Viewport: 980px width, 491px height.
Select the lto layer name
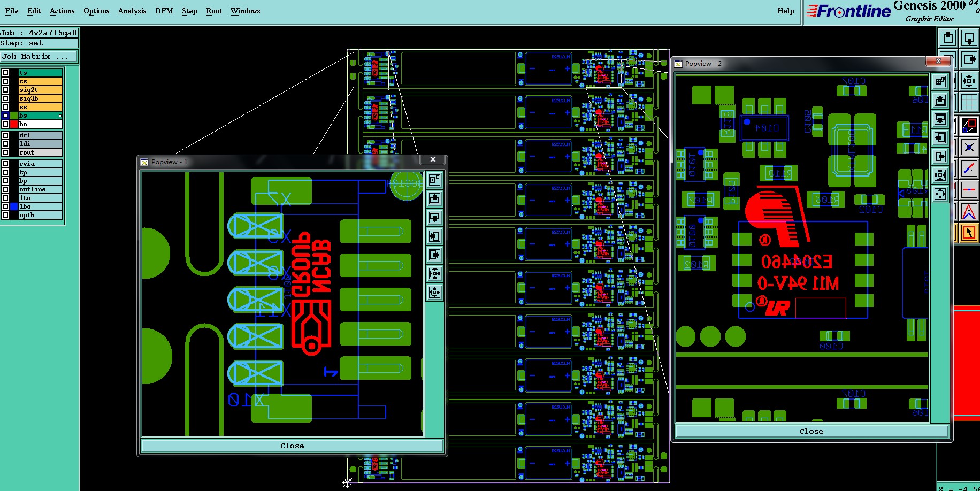pos(41,198)
